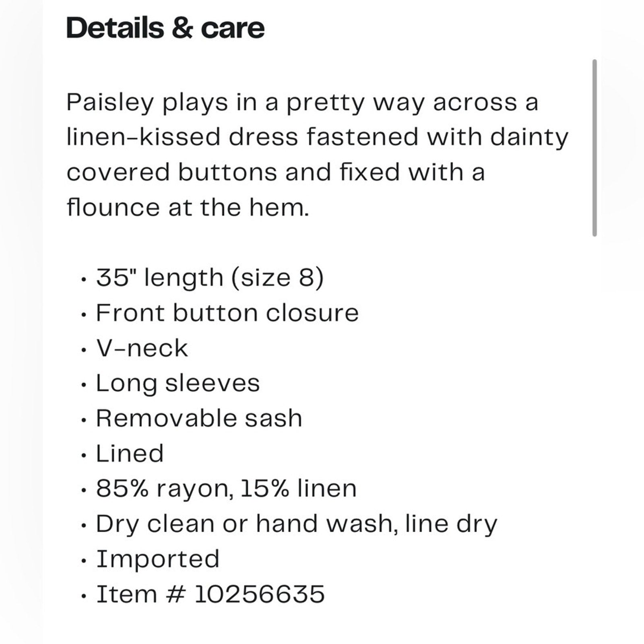Click the description panel's vertical scrollbar
The image size is (644, 644).
coord(594,148)
